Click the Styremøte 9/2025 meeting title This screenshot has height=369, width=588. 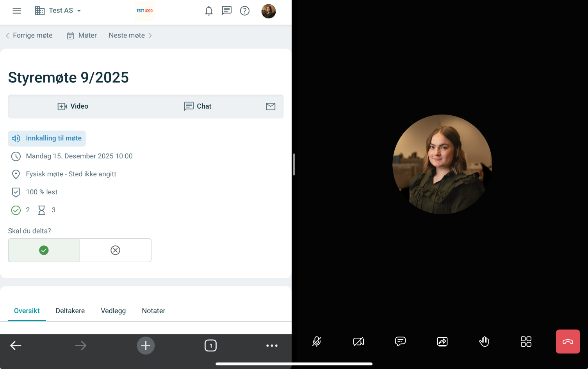pos(68,77)
